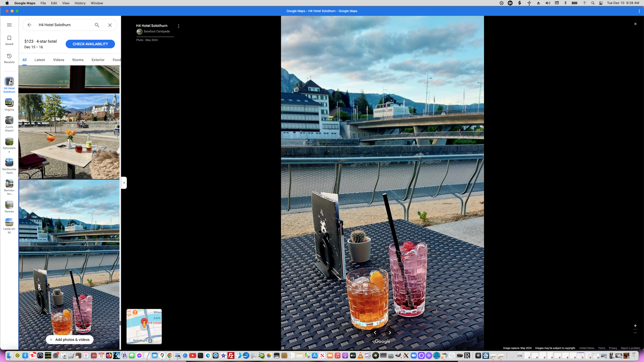Collapse the photo gallery panel
This screenshot has height=362, width=644.
(x=124, y=183)
